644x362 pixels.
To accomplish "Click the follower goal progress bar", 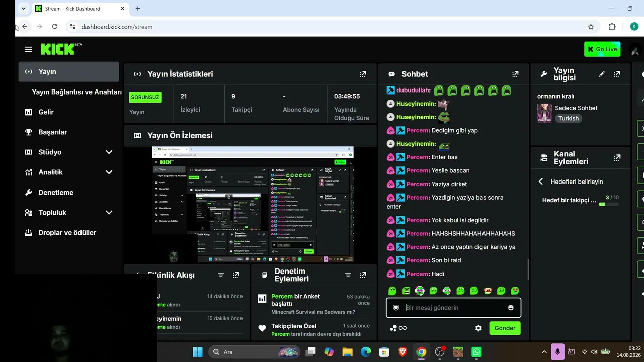I will [609, 204].
